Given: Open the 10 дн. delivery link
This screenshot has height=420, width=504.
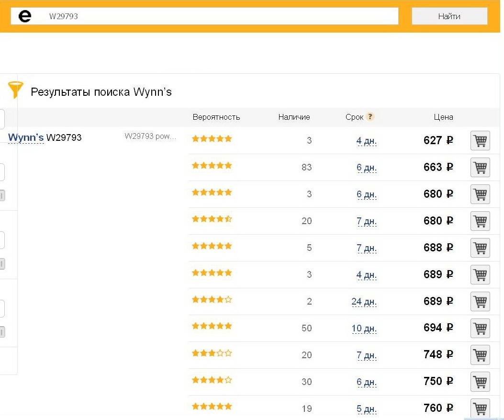Looking at the screenshot, I should click(364, 329).
